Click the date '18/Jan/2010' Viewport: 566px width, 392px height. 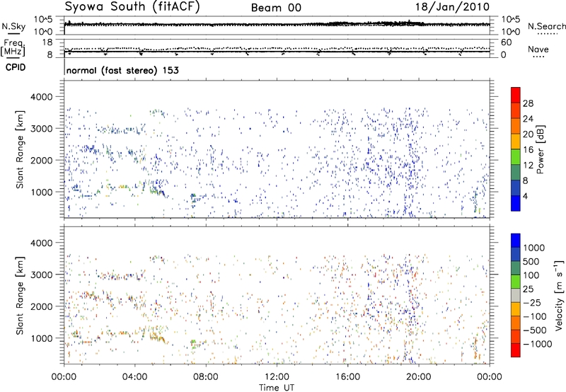pyautogui.click(x=452, y=7)
